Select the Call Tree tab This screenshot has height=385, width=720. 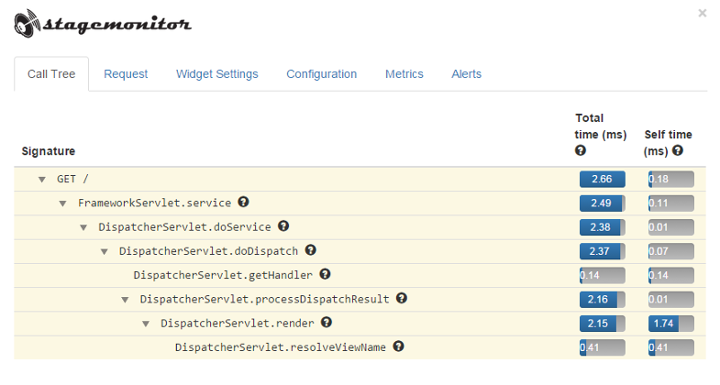51,74
